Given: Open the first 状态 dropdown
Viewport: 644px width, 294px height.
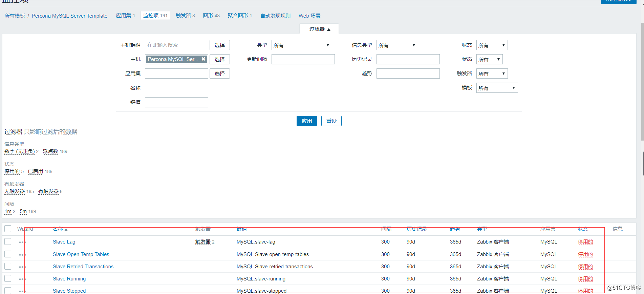Looking at the screenshot, I should tap(492, 45).
